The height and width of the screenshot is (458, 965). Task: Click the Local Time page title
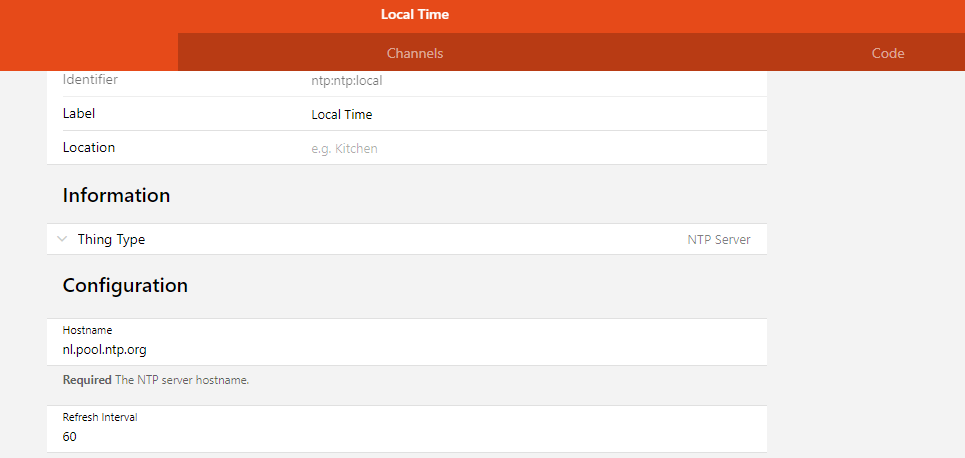tap(415, 15)
